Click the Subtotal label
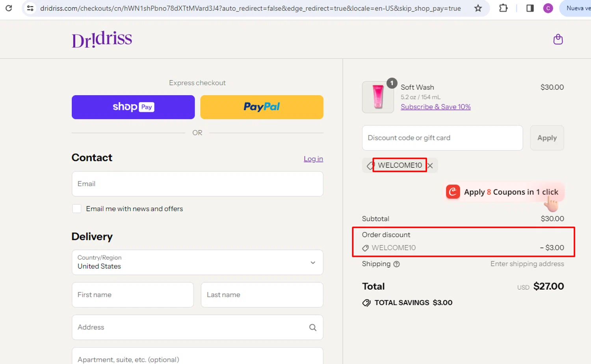The image size is (591, 364). (375, 218)
